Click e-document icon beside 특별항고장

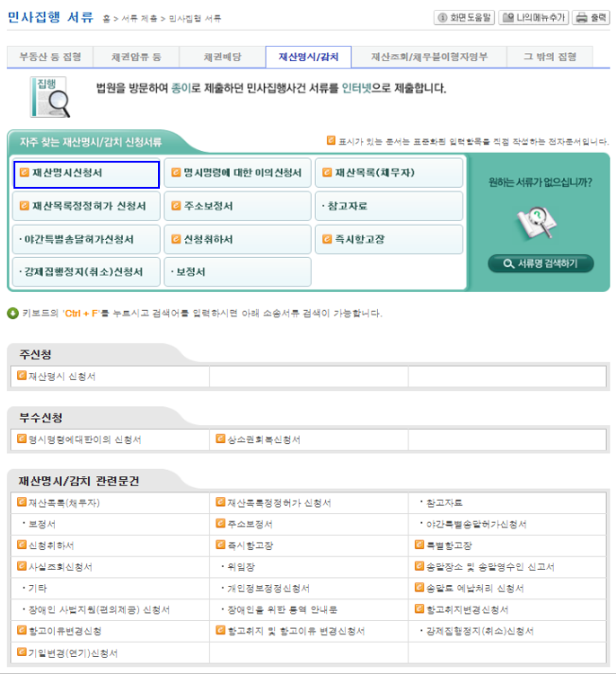tap(419, 545)
